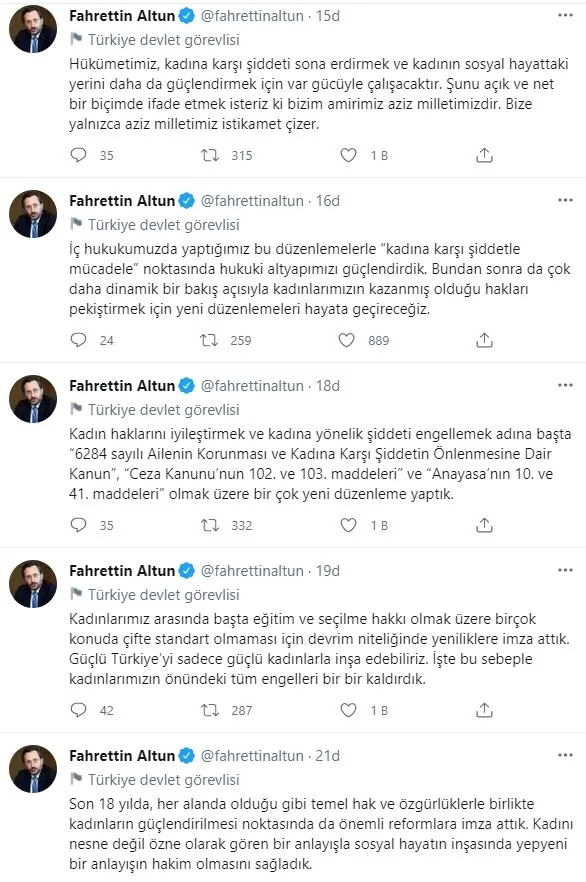Toggle like off the tweet showing 1 B
The width and height of the screenshot is (586, 882).
tap(348, 155)
